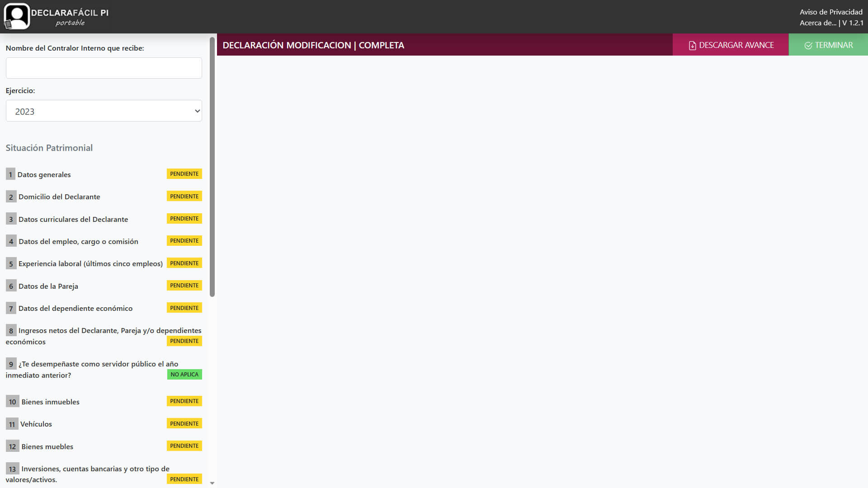This screenshot has height=488, width=868.
Task: Click the sidebar vertical scrollbar thumb
Action: pos(212,167)
